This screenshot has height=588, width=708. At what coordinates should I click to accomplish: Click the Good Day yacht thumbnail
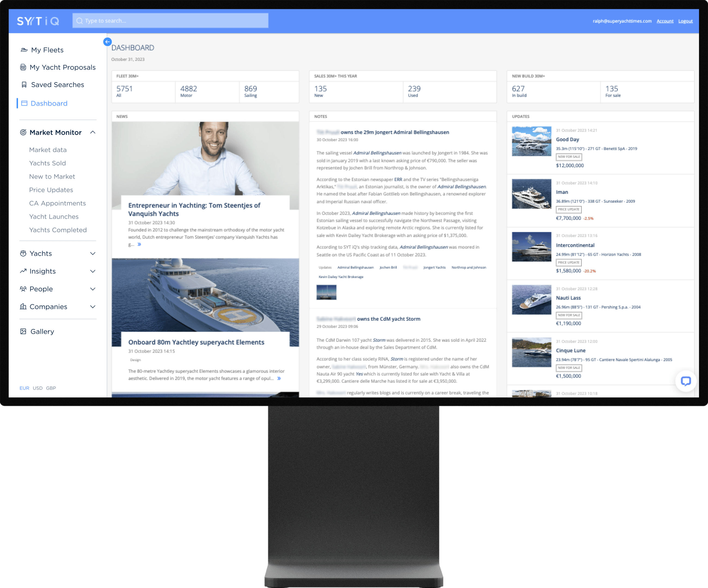pos(531,141)
